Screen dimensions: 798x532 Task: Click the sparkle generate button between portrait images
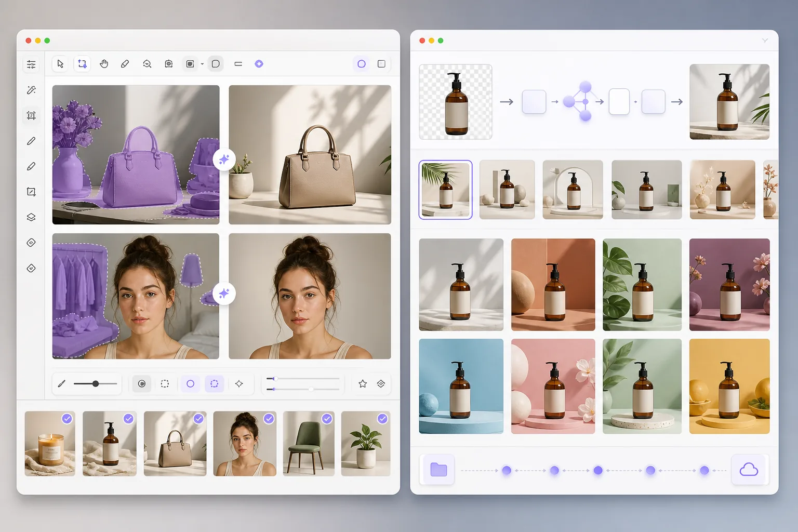224,294
